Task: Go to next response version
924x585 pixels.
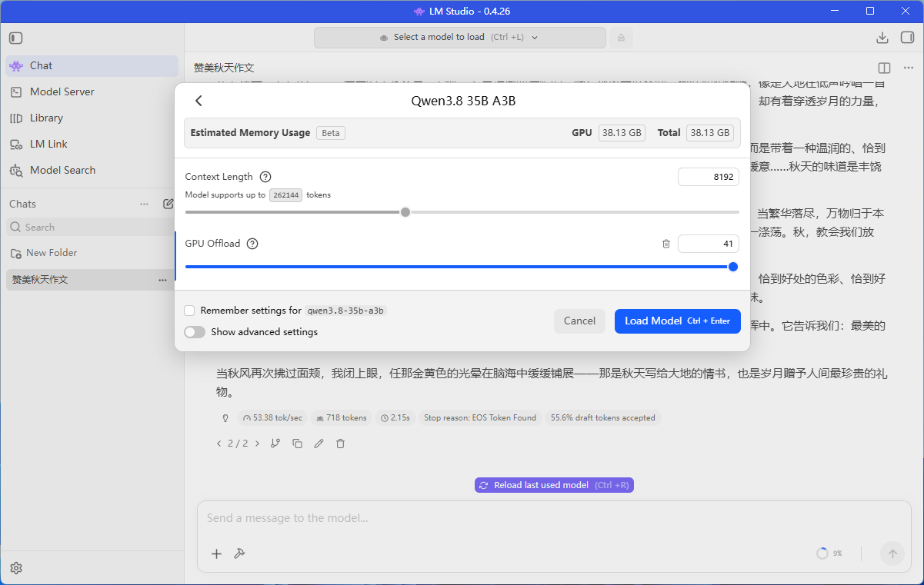Action: tap(257, 444)
